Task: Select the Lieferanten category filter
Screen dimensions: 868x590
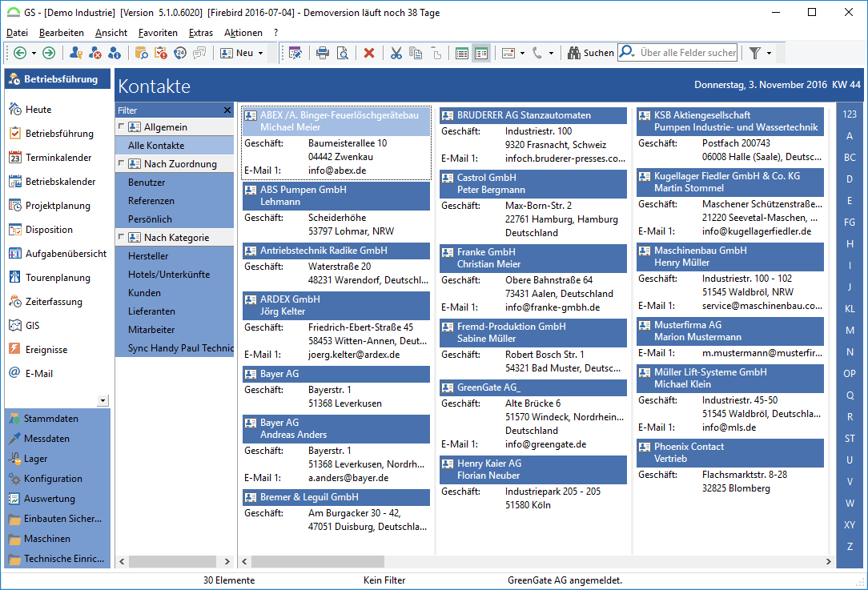Action: pyautogui.click(x=175, y=311)
